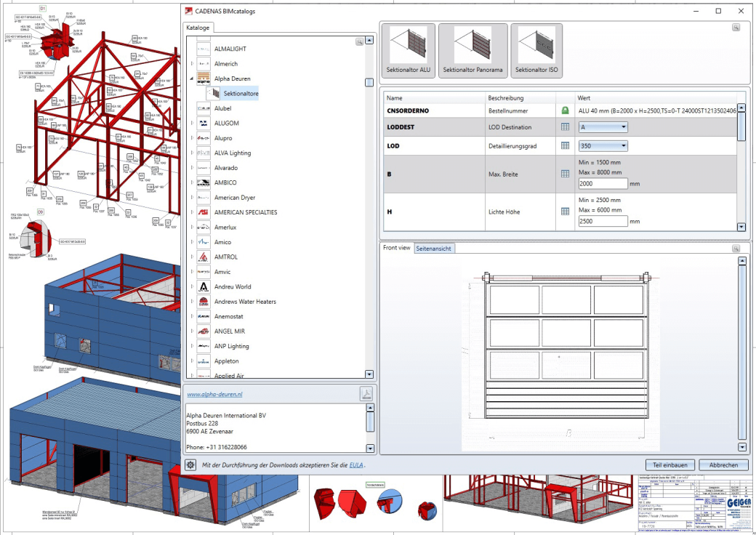756x535 pixels.
Task: Click the table icon in LODDEST row
Action: 565,127
